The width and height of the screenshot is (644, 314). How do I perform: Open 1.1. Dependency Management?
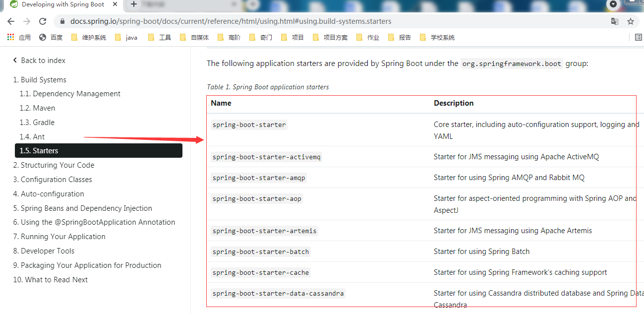coord(70,94)
